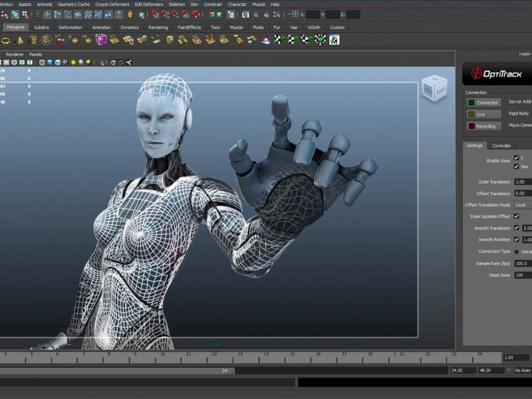Open the Skeleton menu
Image resolution: width=532 pixels, height=399 pixels.
(177, 4)
